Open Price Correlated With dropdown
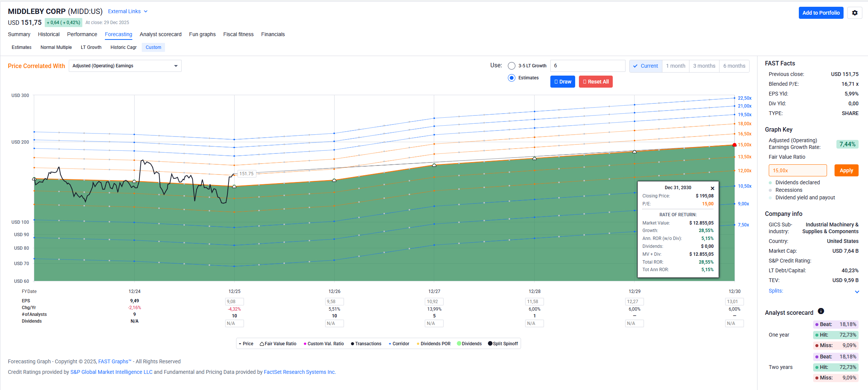 click(125, 66)
